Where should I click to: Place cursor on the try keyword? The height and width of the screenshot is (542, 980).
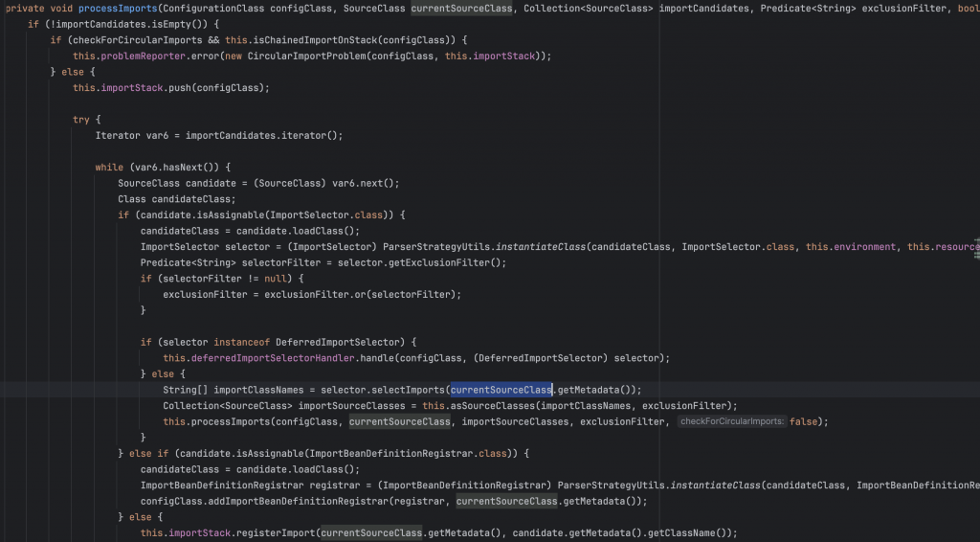[x=80, y=120]
